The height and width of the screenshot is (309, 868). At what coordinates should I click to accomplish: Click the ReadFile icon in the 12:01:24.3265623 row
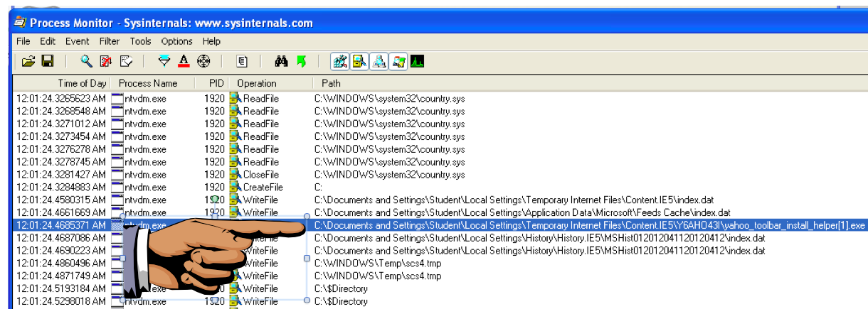[235, 98]
